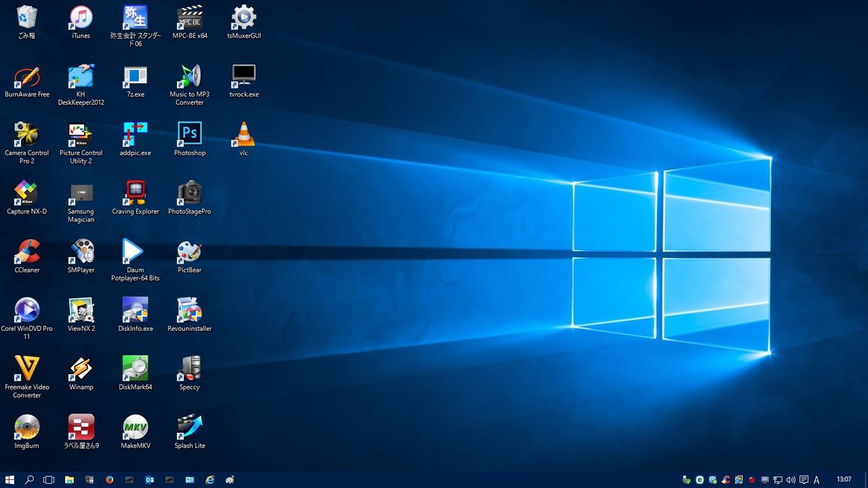
Task: Open File Explorer from taskbar
Action: pos(69,480)
